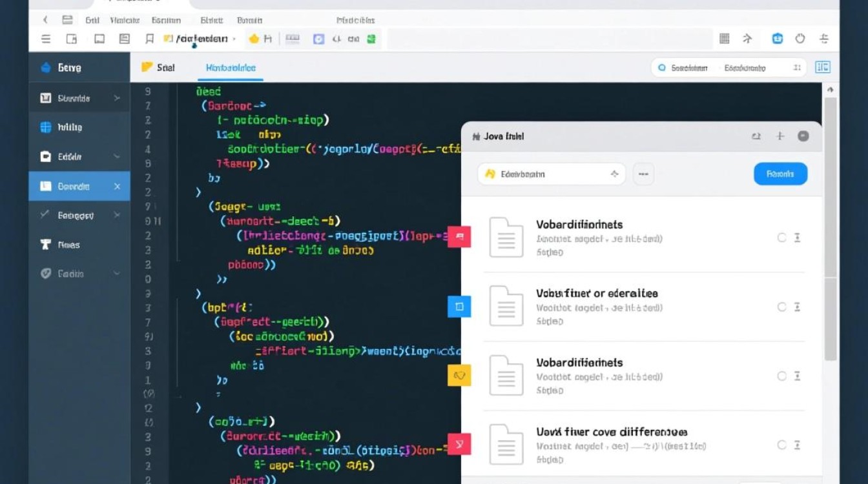Screen dimensions: 868x484
Task: Switch to the blue underlined editor tab
Action: point(231,68)
